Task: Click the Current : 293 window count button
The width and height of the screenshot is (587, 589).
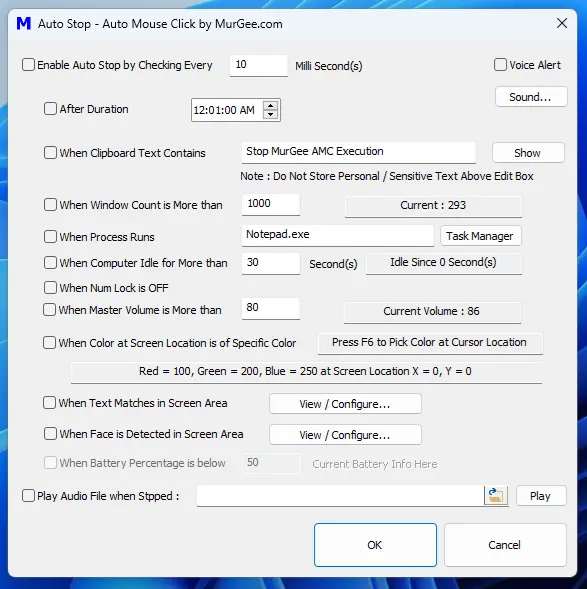Action: coord(433,206)
